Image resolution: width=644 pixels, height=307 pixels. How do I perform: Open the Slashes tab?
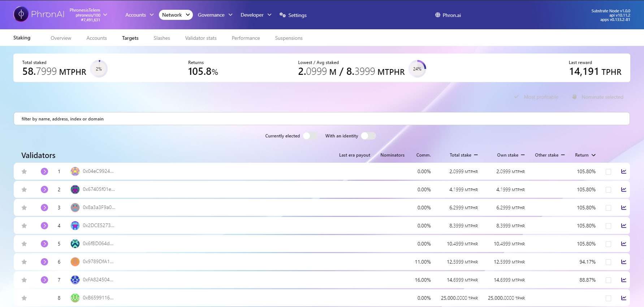point(161,38)
